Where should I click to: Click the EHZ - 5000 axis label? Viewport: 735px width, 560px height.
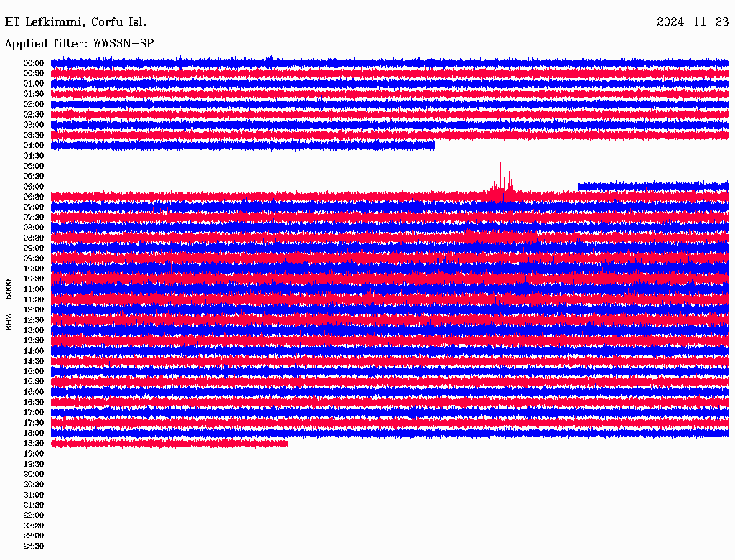click(9, 305)
